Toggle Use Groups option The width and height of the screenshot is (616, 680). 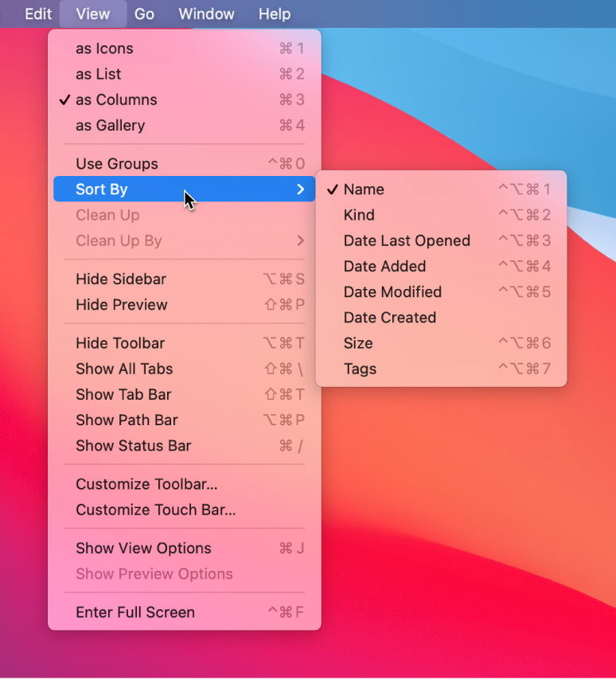point(184,164)
